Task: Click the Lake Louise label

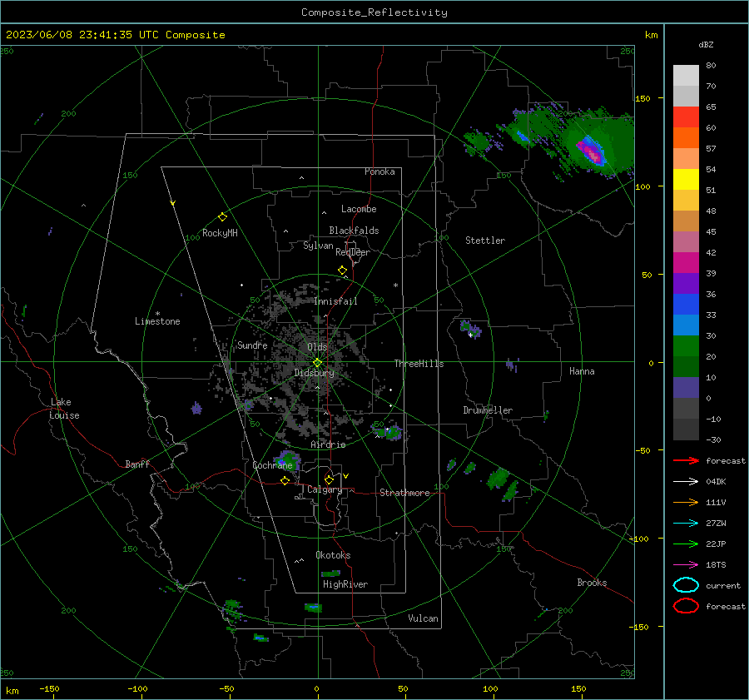Action: [64, 409]
